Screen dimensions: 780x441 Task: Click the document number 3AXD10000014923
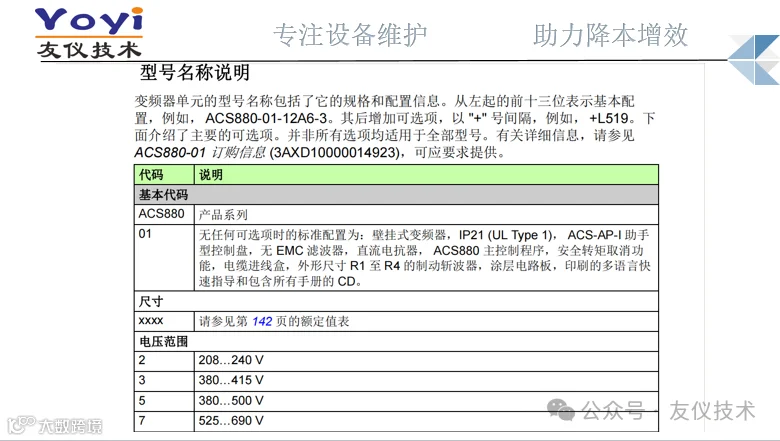point(336,152)
